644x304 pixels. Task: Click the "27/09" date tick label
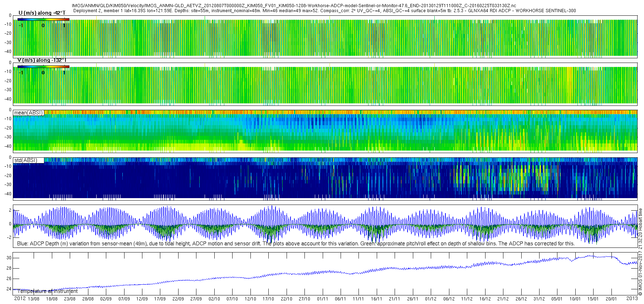pyautogui.click(x=196, y=299)
